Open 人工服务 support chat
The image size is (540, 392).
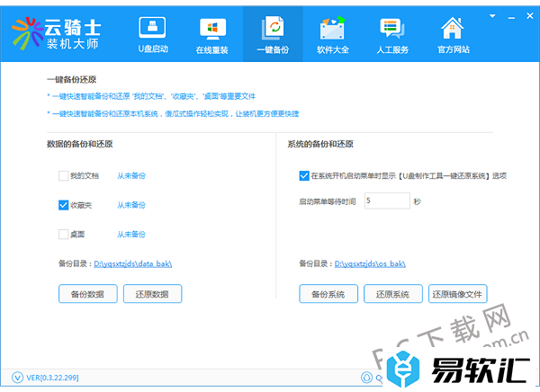[392, 35]
